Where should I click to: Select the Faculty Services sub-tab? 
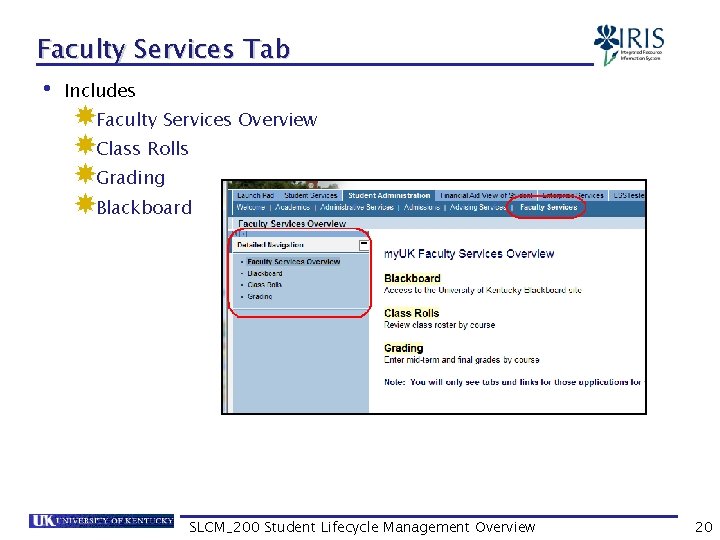548,208
